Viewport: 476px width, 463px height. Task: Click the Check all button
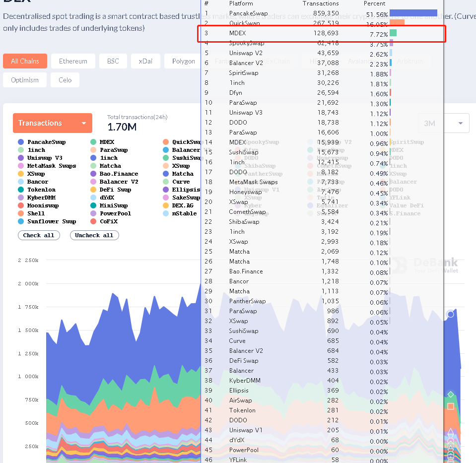[39, 235]
